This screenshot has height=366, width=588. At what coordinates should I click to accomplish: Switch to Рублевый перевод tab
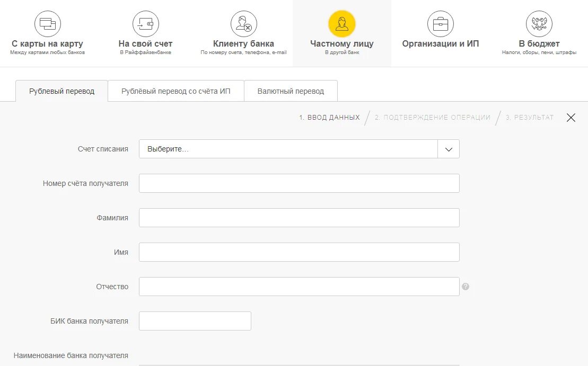(62, 91)
